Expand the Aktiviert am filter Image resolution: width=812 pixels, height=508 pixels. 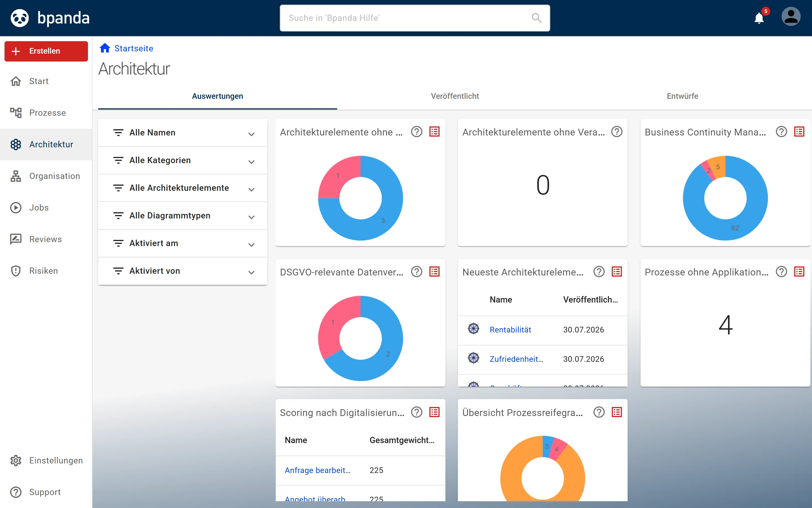click(x=182, y=243)
